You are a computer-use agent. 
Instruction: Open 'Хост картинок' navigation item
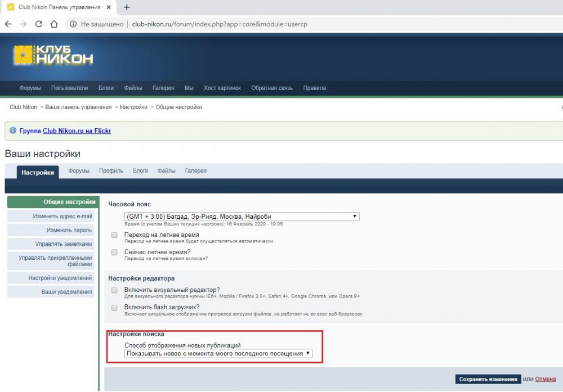pyautogui.click(x=222, y=88)
